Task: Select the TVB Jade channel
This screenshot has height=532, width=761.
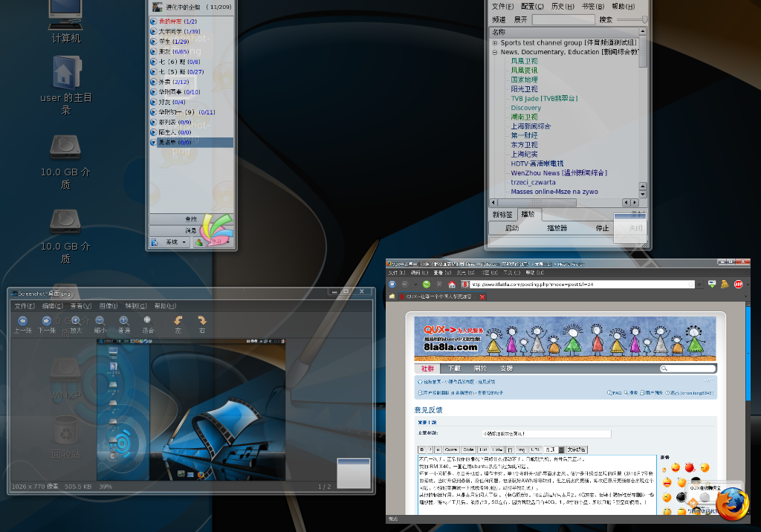Action: pos(544,99)
